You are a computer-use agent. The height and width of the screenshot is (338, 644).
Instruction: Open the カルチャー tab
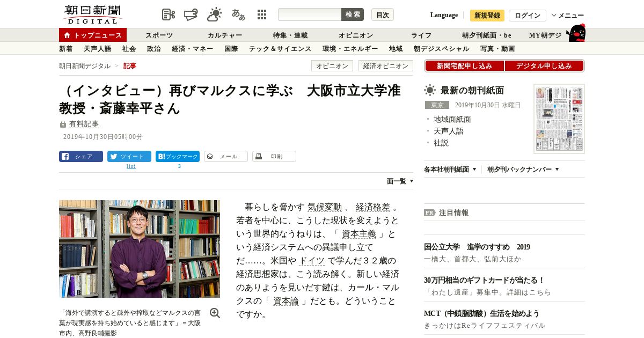(x=225, y=35)
